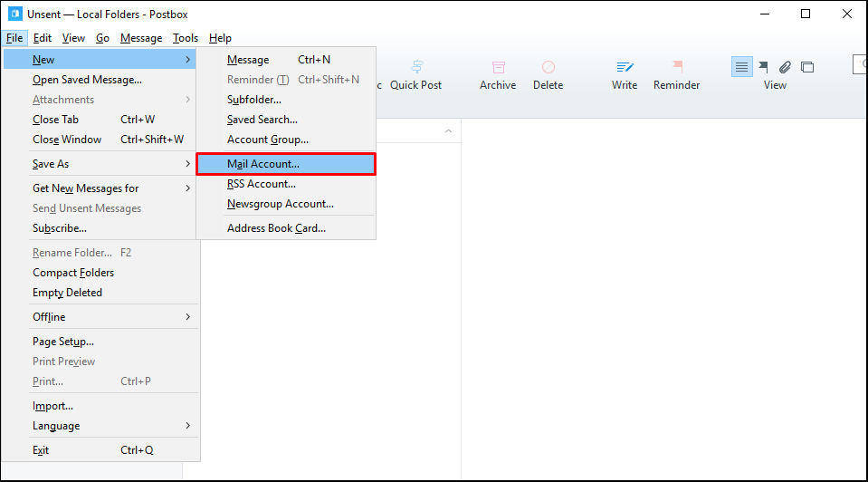Choose Mail Account... from the New submenu

click(286, 164)
